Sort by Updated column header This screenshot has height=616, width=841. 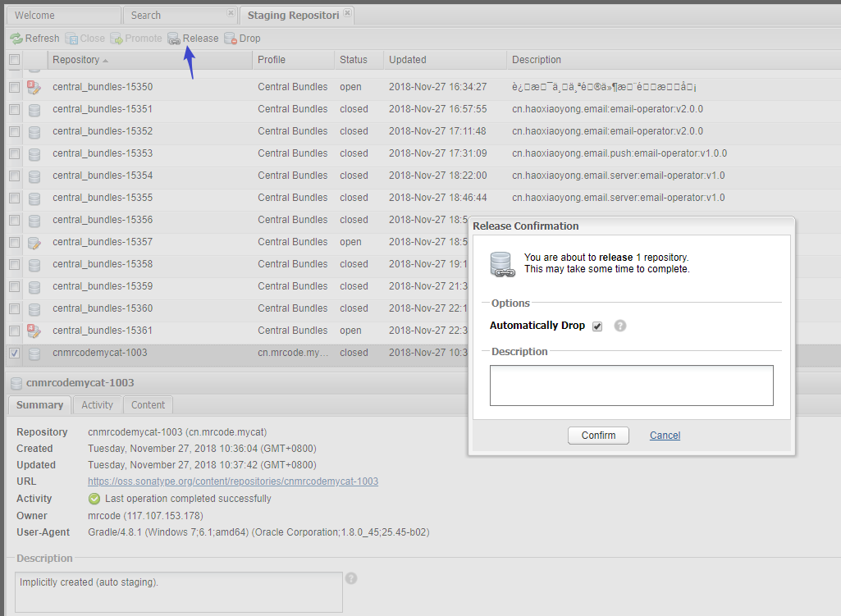tap(408, 60)
